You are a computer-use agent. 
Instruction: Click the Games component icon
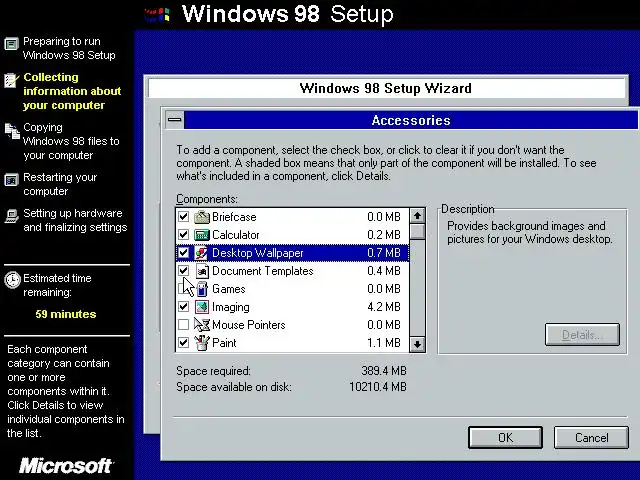[202, 289]
